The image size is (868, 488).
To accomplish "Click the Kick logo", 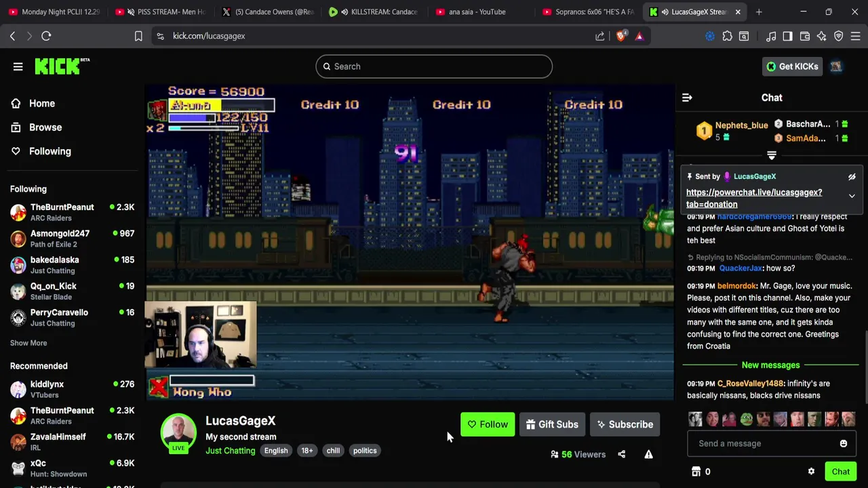I will (62, 66).
